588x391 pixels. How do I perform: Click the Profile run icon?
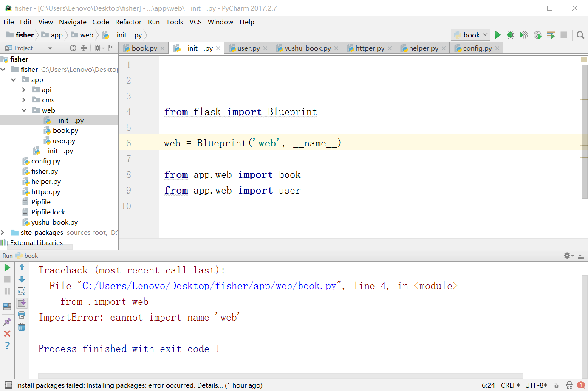(537, 35)
